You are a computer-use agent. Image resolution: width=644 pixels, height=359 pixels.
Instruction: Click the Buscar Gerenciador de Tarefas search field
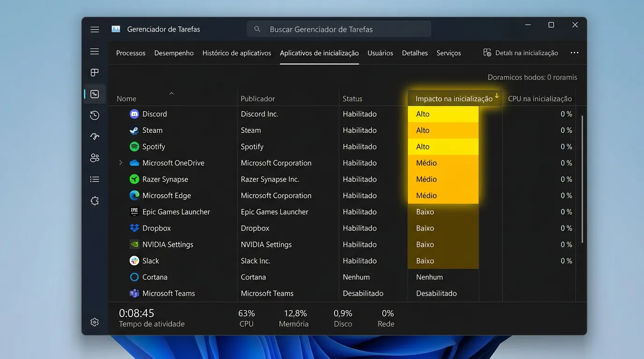(339, 29)
